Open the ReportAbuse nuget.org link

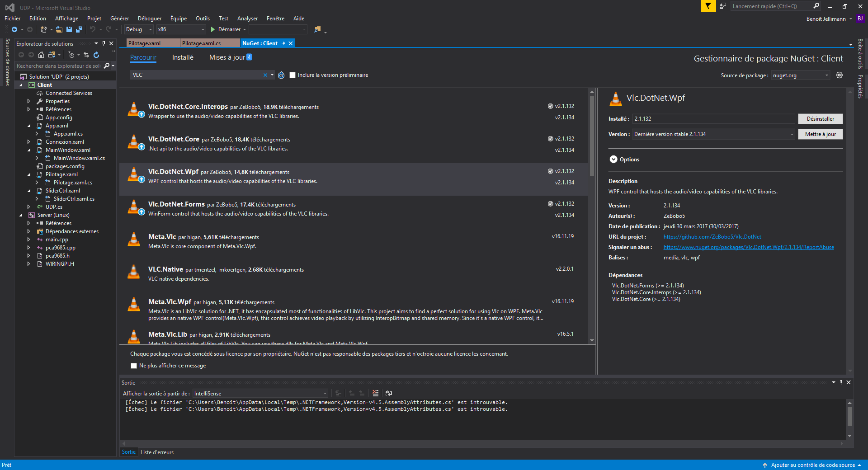(x=749, y=247)
